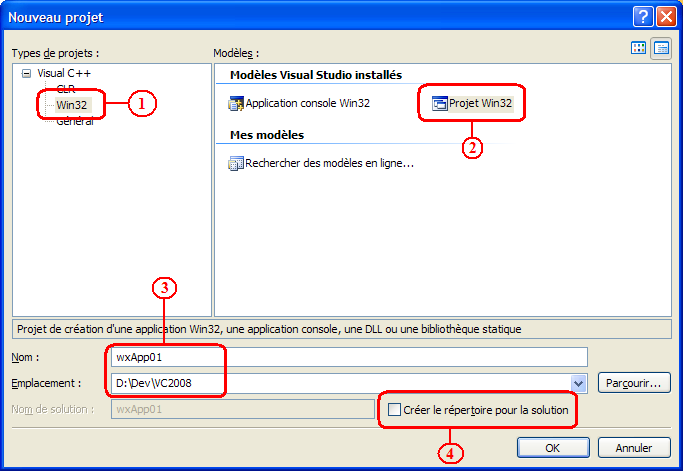The height and width of the screenshot is (471, 683).
Task: Select Visual C++ tree label
Action: (x=64, y=73)
